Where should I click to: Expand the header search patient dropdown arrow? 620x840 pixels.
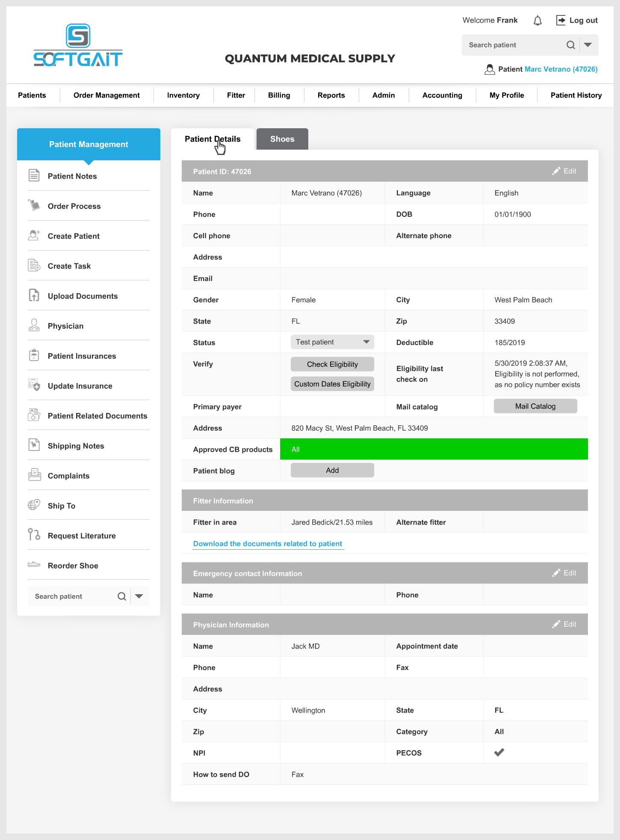(x=588, y=45)
